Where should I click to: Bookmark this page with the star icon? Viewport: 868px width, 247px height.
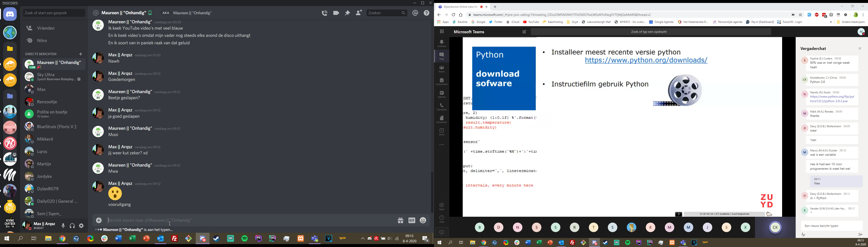[801, 15]
